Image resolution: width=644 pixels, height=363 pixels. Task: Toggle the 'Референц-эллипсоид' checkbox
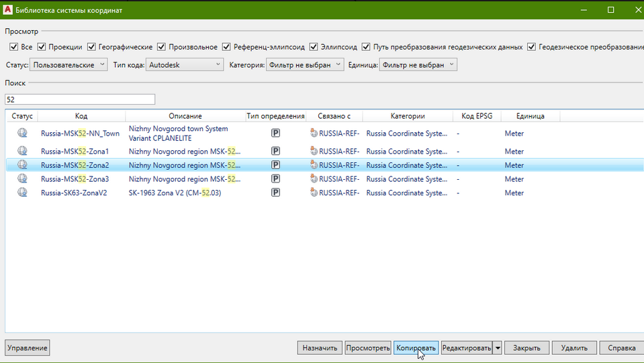227,47
